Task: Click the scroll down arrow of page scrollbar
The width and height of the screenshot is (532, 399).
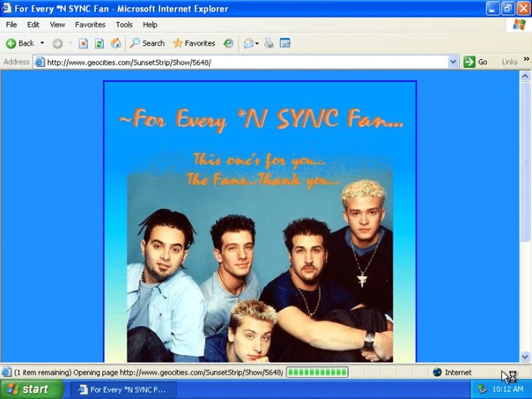Action: (x=525, y=356)
